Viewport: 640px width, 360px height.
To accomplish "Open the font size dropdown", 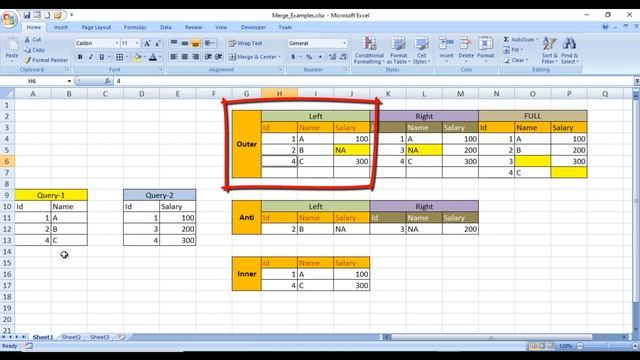I will click(x=137, y=43).
